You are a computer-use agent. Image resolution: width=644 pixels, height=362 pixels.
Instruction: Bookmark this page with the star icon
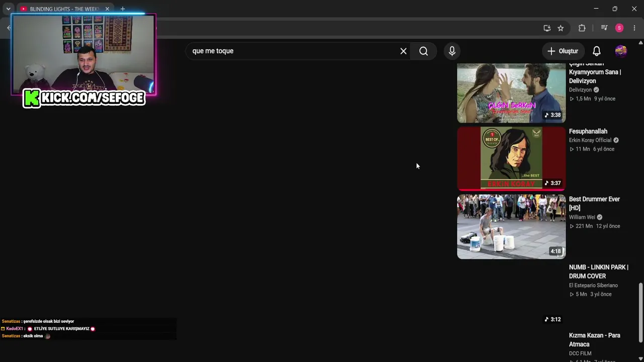coord(560,28)
